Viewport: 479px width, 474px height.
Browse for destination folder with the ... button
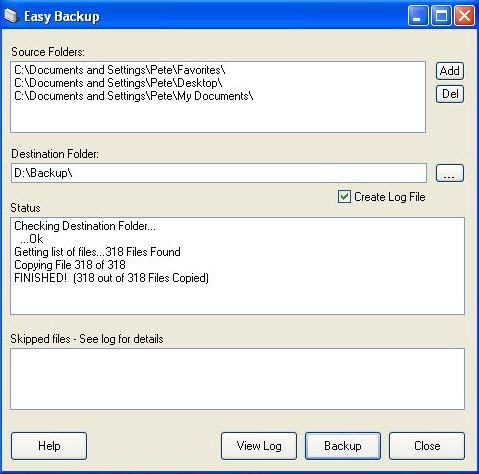click(450, 173)
